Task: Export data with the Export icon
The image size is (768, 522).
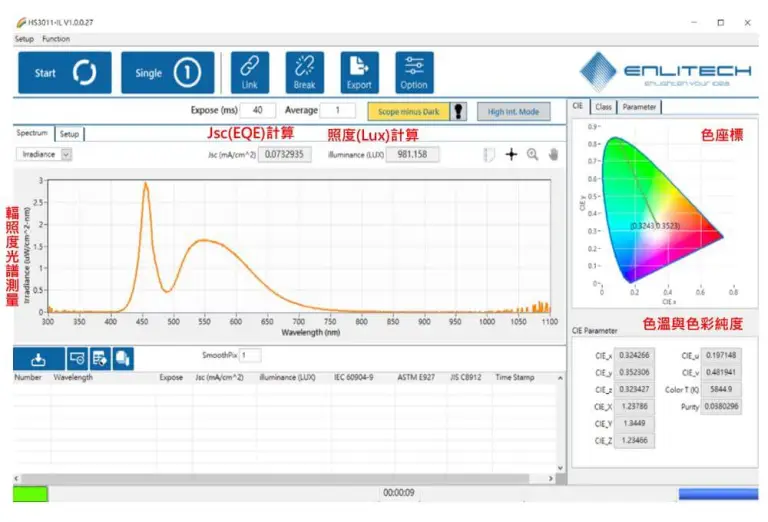Action: [360, 72]
